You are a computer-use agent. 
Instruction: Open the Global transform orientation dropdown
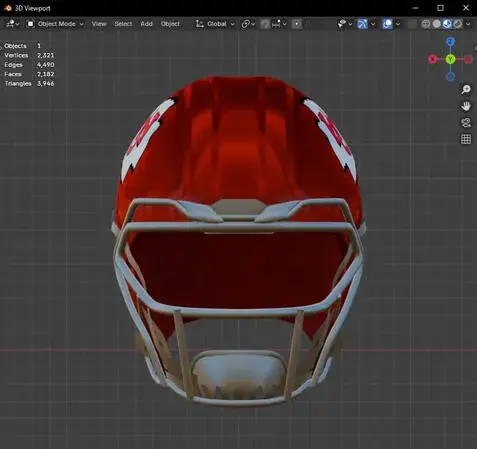pos(215,24)
